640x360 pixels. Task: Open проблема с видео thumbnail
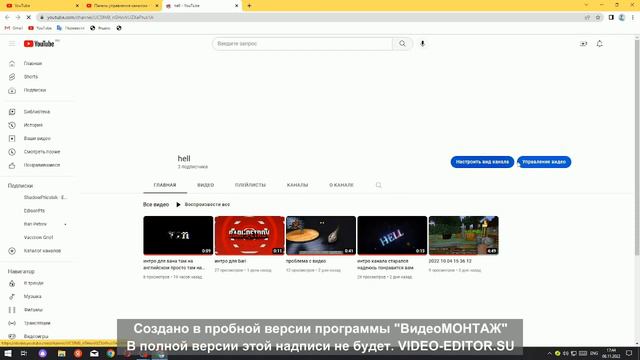pos(321,236)
